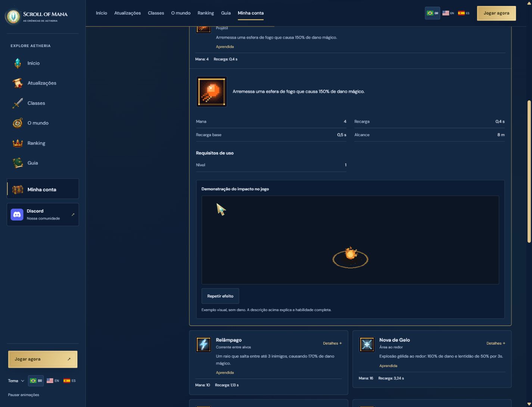Click the scroll icon beside sidebar Atualizações
532x407 pixels.
18,83
